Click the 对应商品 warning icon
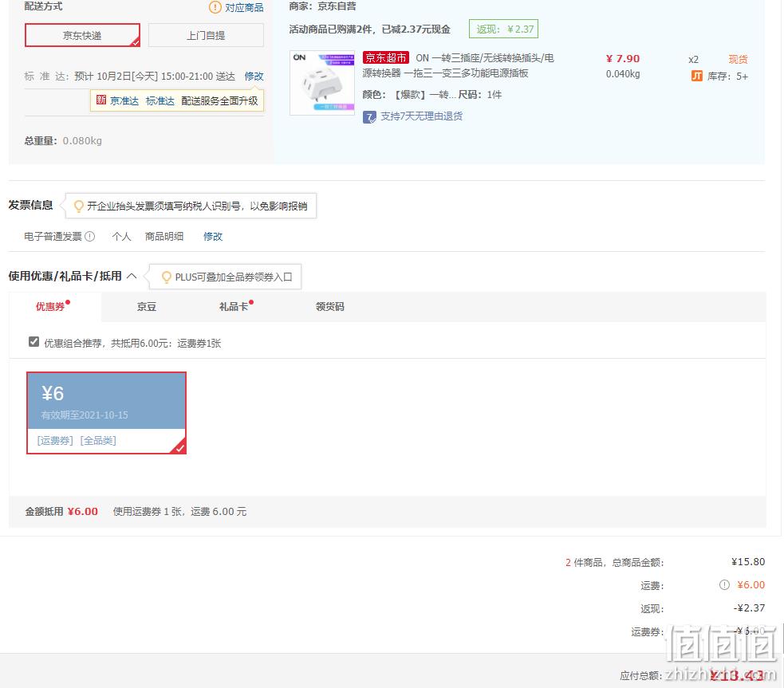This screenshot has height=688, width=784. 215,7
